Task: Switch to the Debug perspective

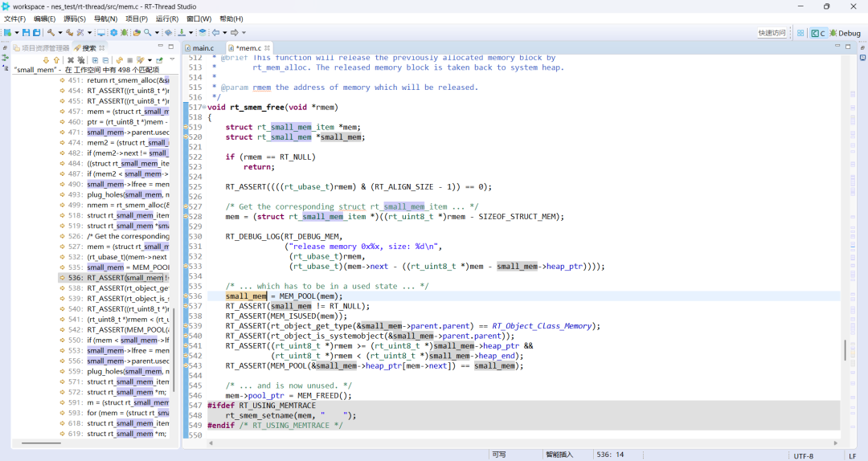Action: [845, 33]
